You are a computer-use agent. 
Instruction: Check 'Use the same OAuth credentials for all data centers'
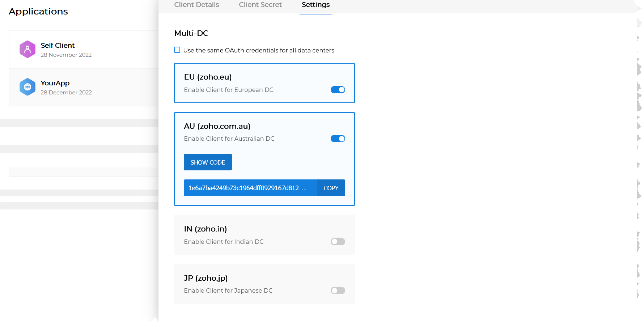[177, 50]
